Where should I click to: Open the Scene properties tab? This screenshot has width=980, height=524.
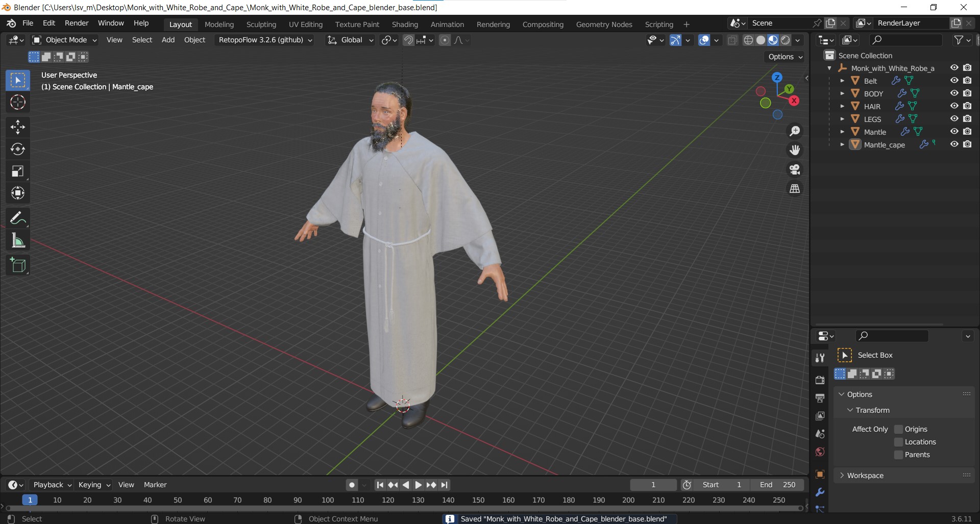click(x=820, y=434)
